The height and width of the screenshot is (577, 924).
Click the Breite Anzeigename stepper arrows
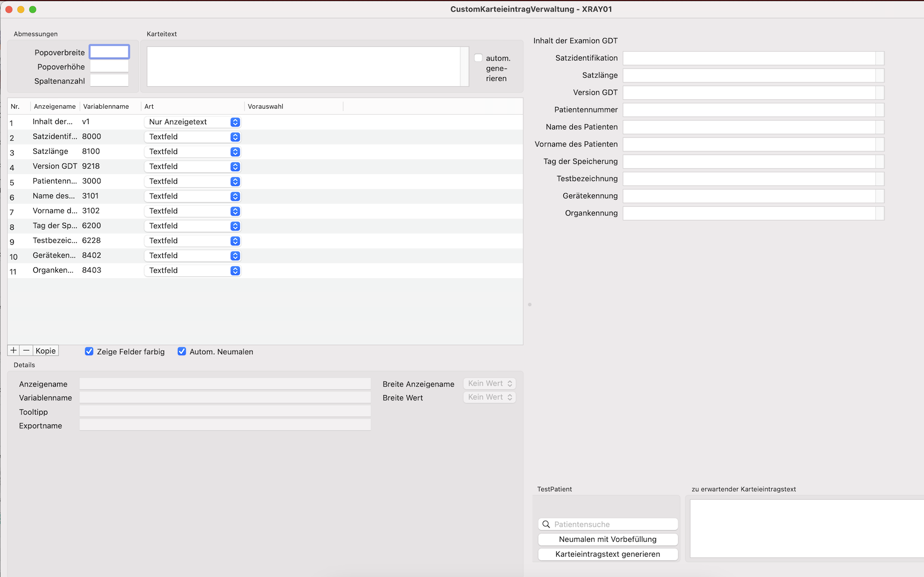click(510, 383)
